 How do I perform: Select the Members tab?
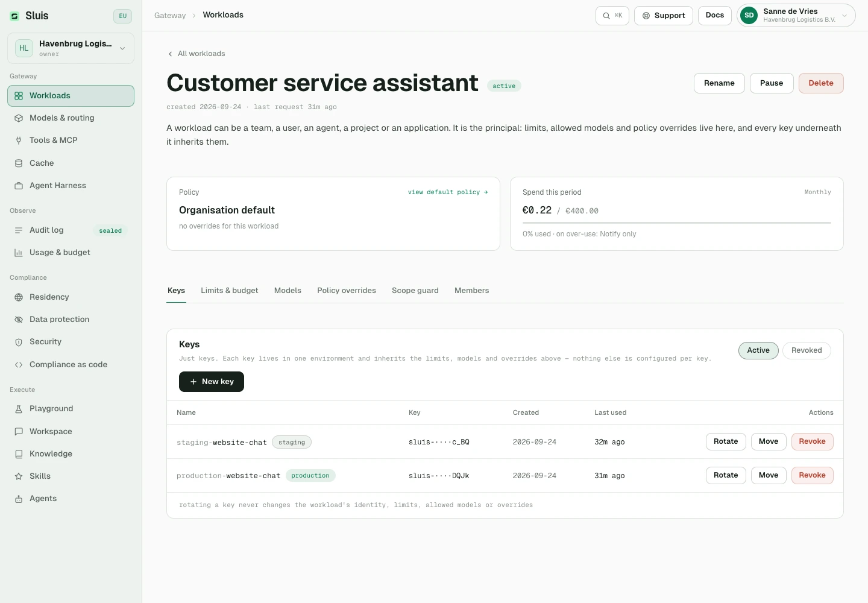472,291
